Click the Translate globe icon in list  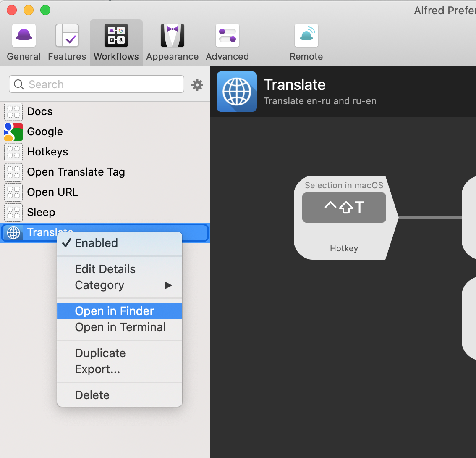(x=13, y=233)
